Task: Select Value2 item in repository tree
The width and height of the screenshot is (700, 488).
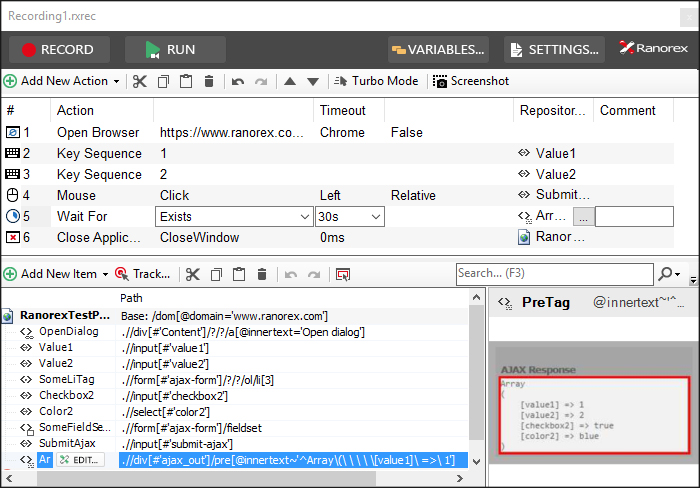Action: tap(55, 364)
